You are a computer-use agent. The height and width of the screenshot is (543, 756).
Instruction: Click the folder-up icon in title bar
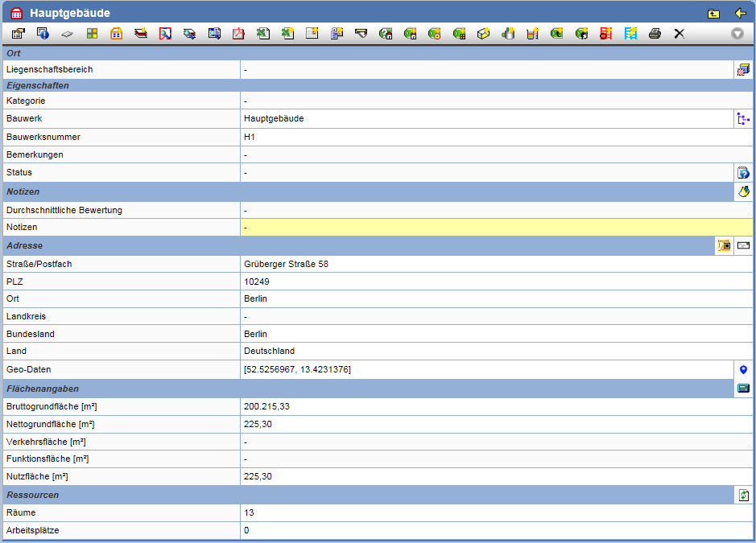pyautogui.click(x=713, y=13)
